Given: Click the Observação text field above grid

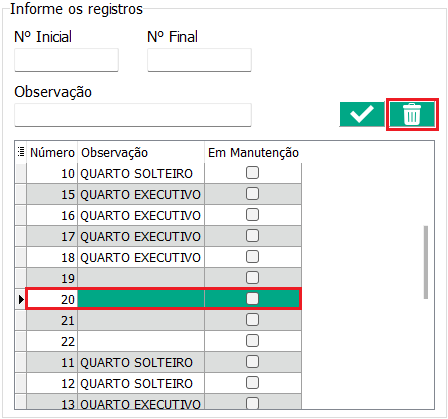Looking at the screenshot, I should (133, 115).
